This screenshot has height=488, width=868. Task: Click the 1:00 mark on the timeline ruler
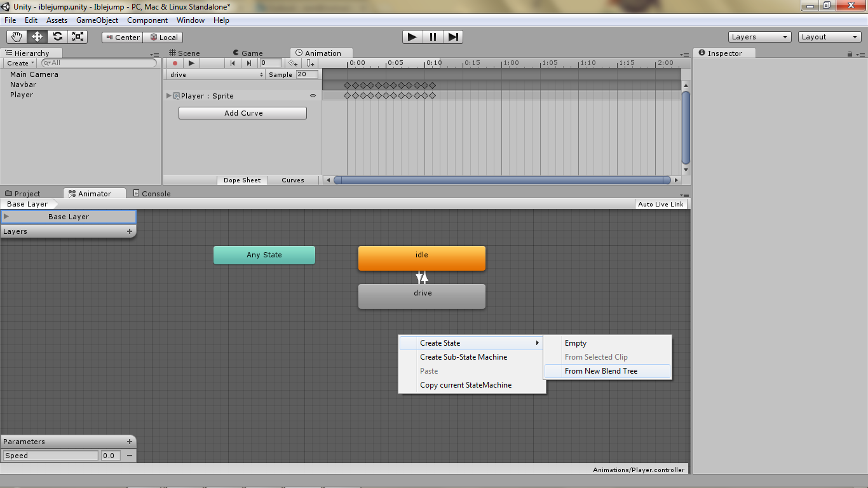511,63
